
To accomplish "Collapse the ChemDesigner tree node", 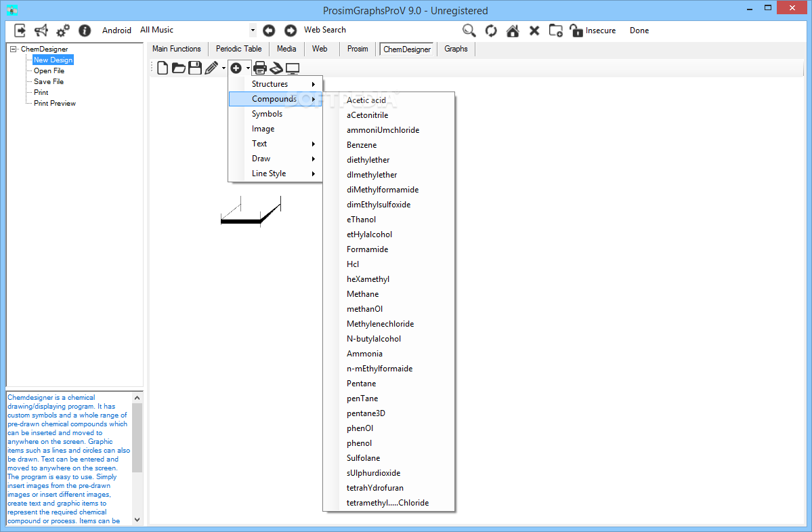I will coord(14,49).
